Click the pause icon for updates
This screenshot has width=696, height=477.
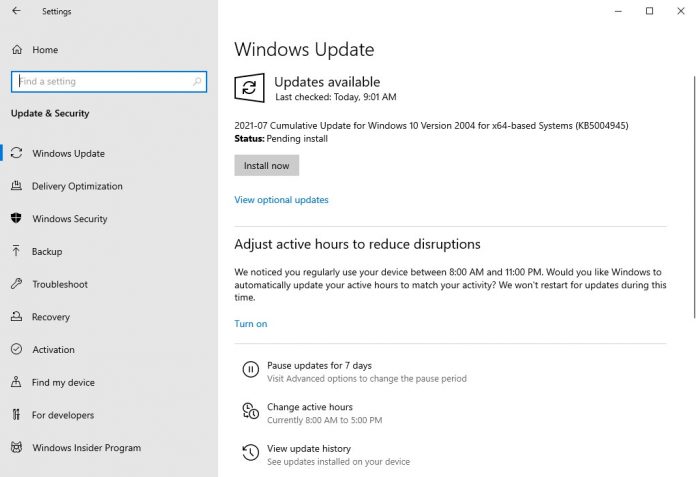coord(250,371)
